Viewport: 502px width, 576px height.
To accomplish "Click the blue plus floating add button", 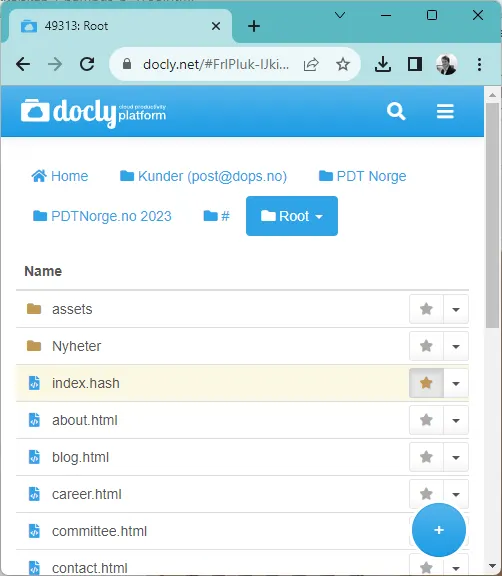I will click(439, 530).
